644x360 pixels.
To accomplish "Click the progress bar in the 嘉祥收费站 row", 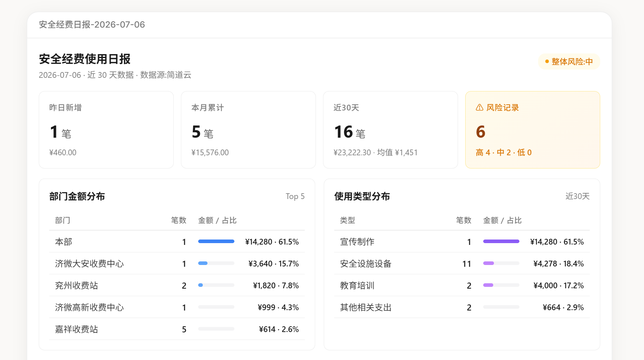I will click(x=216, y=329).
